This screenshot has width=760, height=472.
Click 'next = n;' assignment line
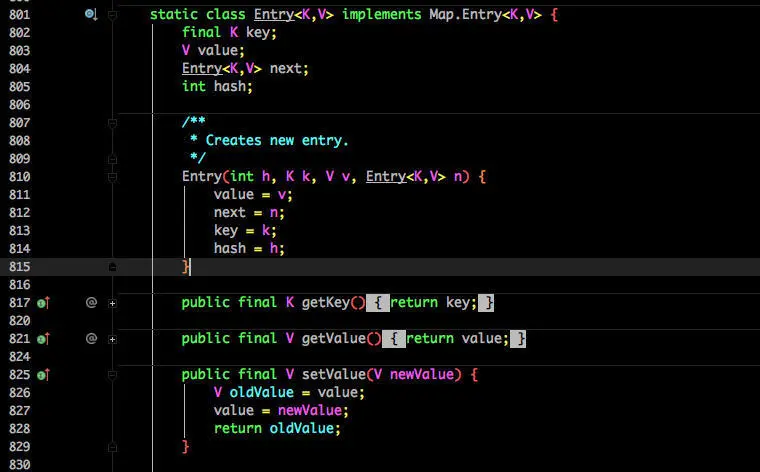click(x=249, y=213)
